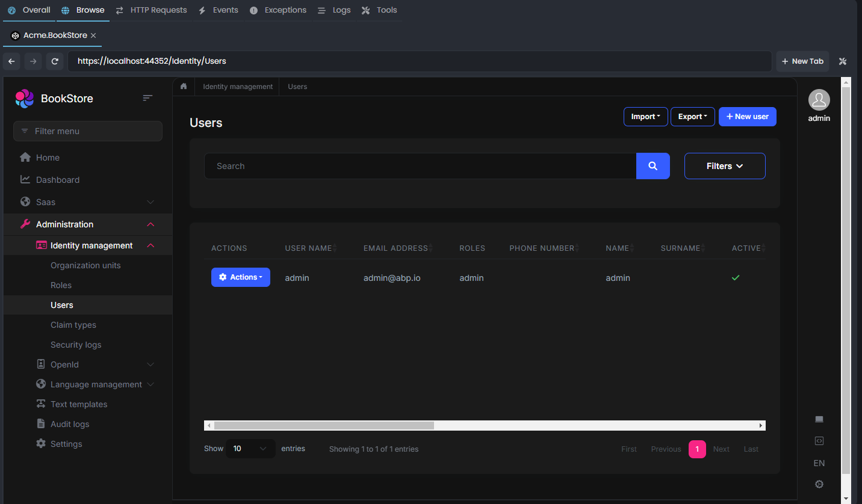This screenshot has height=504, width=862.
Task: Open the admin avatar menu
Action: [x=819, y=99]
